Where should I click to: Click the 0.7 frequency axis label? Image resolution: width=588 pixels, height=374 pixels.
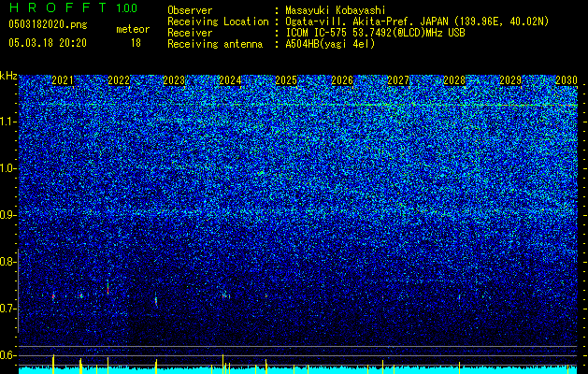point(8,309)
